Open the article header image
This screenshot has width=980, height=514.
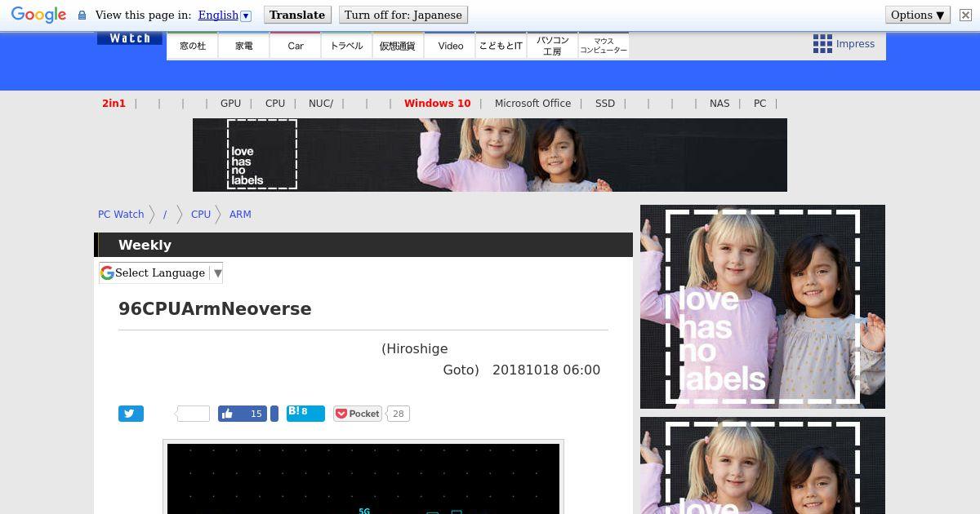coord(363,478)
